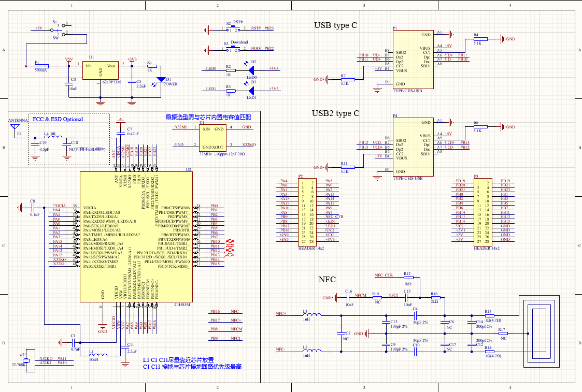Select the CH585M chip U2 body
This screenshot has width=582, height=392.
pos(136,237)
